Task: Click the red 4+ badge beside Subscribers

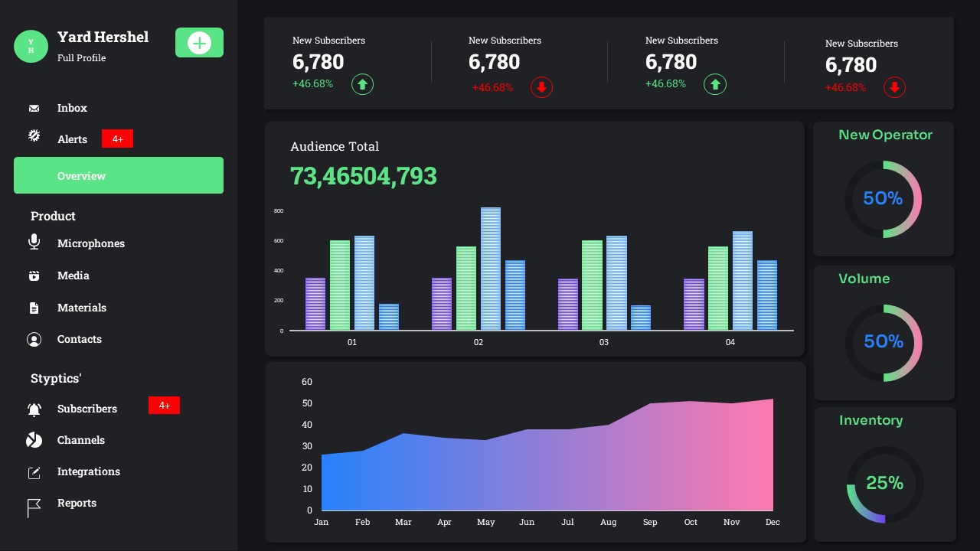Action: point(164,406)
